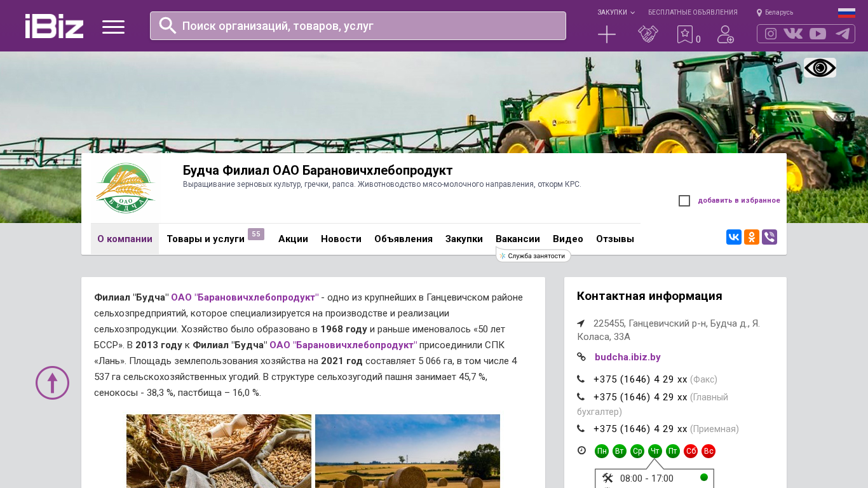Image resolution: width=868 pixels, height=488 pixels.
Task: Open the Видео tab
Action: 568,239
